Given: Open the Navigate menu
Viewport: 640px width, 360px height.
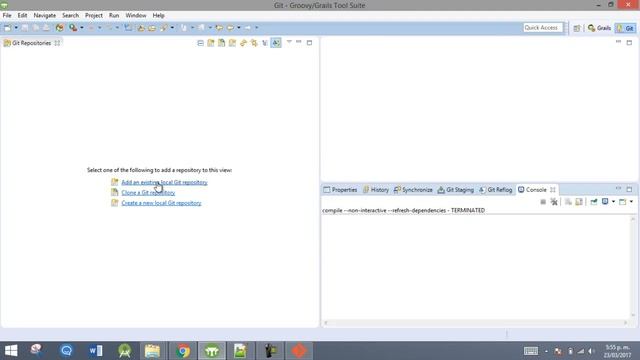Looking at the screenshot, I should pyautogui.click(x=44, y=16).
